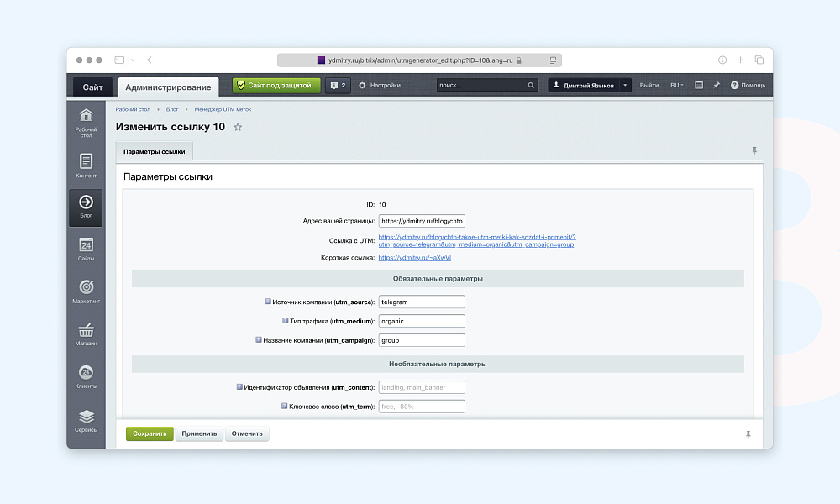Click hint icon next to utm_source label
This screenshot has height=504, width=840.
(268, 301)
